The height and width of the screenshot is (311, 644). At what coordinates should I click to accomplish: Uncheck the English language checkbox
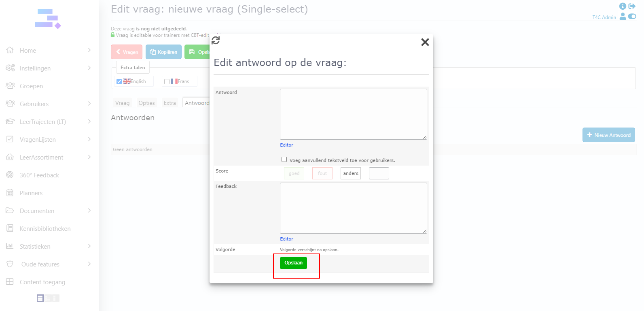pyautogui.click(x=119, y=81)
